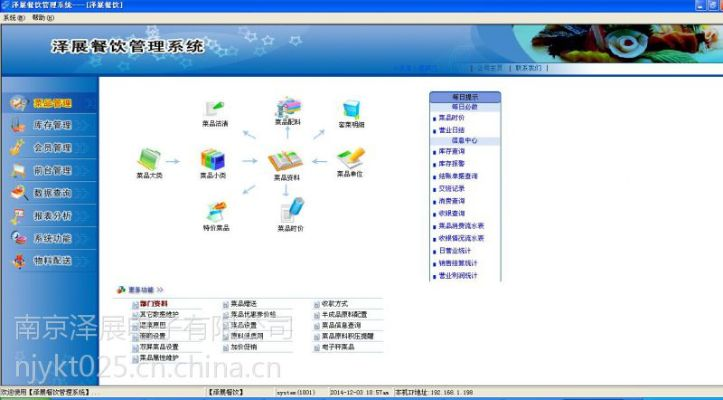Open 消费查询 in the 信息中心 list
723x400 pixels.
pos(451,201)
